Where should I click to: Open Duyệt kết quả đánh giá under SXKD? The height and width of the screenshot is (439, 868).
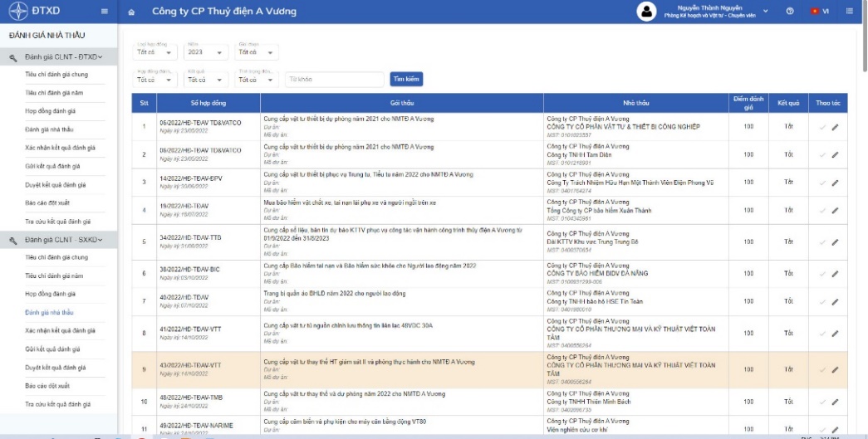tap(56, 368)
